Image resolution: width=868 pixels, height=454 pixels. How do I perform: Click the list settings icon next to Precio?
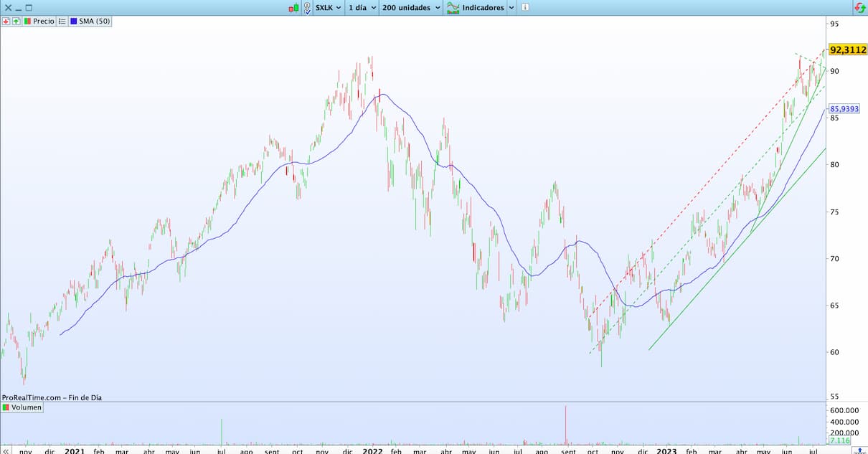pos(62,22)
